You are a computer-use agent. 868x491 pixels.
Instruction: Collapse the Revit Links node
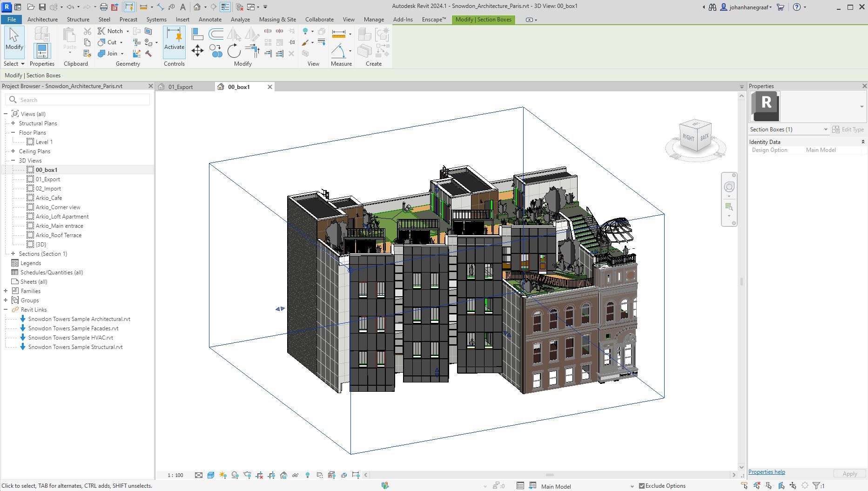click(x=6, y=309)
